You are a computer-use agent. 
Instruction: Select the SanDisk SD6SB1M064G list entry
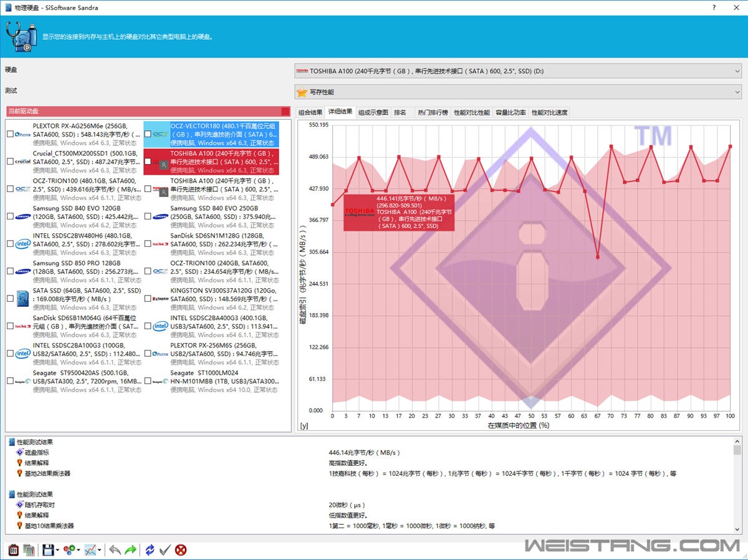74,326
